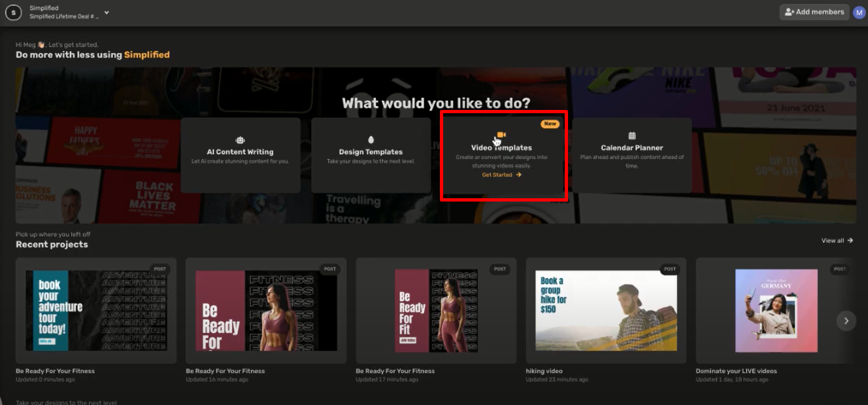Click Updated 1 day, 18 hours ago text
868x405 pixels.
coord(732,379)
